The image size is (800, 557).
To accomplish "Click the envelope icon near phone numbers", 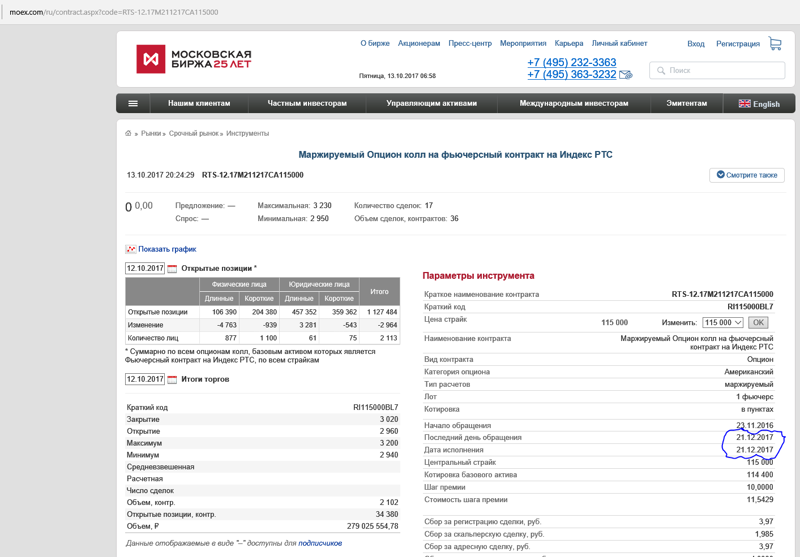I will coord(626,75).
